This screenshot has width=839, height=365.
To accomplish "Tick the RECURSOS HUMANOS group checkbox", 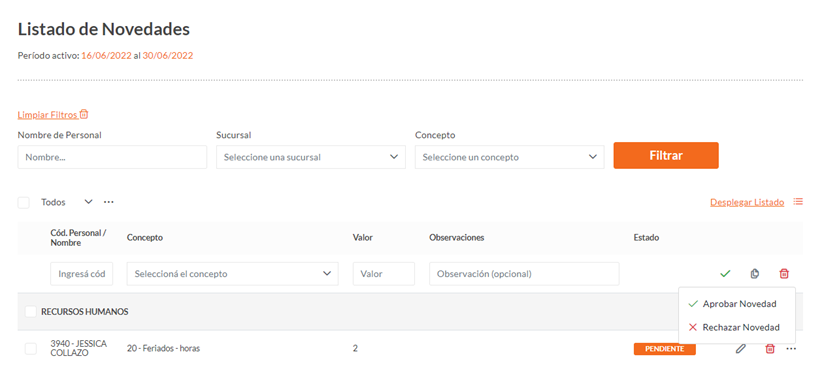I will pyautogui.click(x=31, y=311).
